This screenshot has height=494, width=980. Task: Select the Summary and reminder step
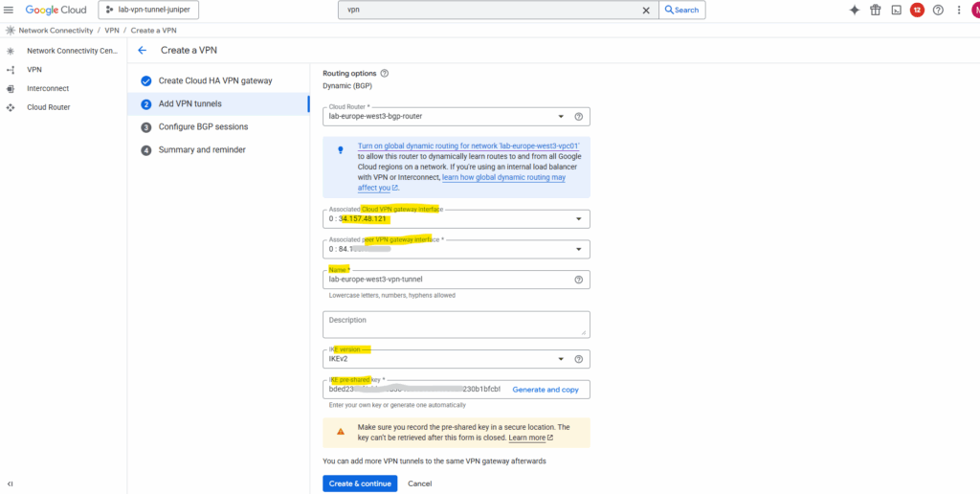(202, 150)
